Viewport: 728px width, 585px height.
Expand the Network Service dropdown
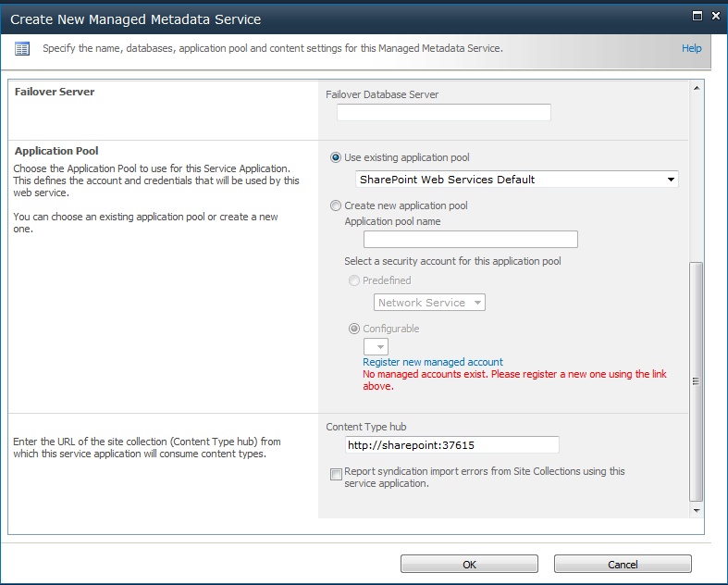(x=429, y=303)
